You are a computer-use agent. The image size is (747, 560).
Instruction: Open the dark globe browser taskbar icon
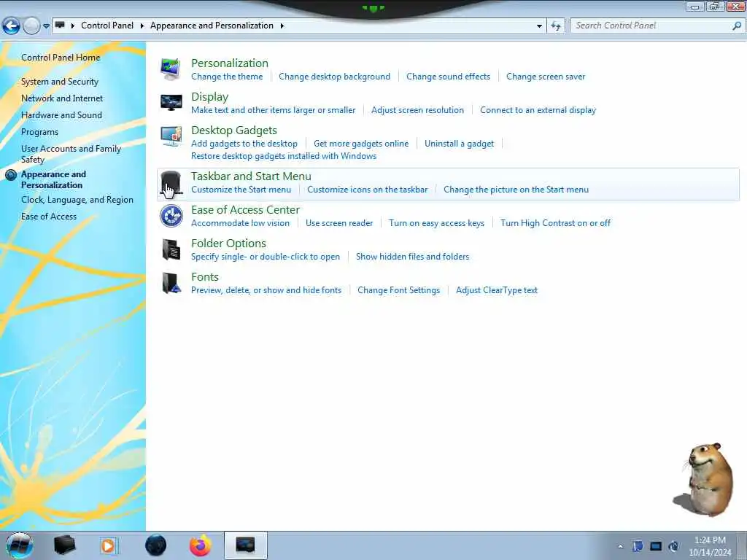point(155,545)
